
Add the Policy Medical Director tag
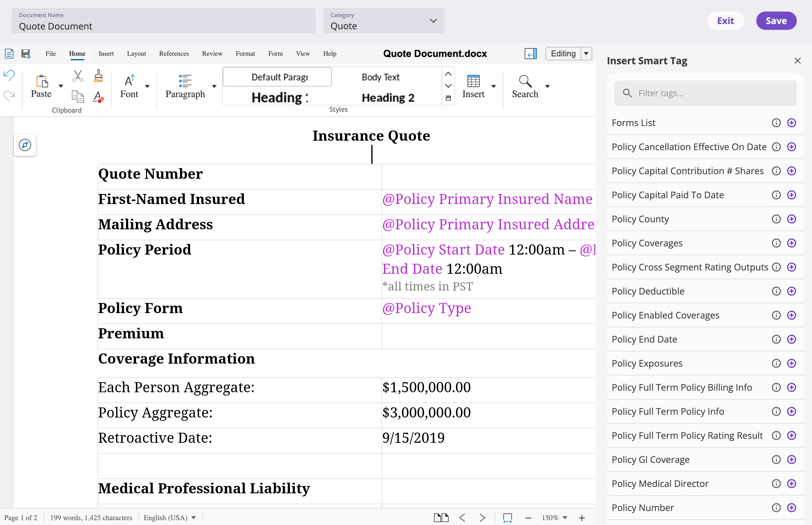791,483
